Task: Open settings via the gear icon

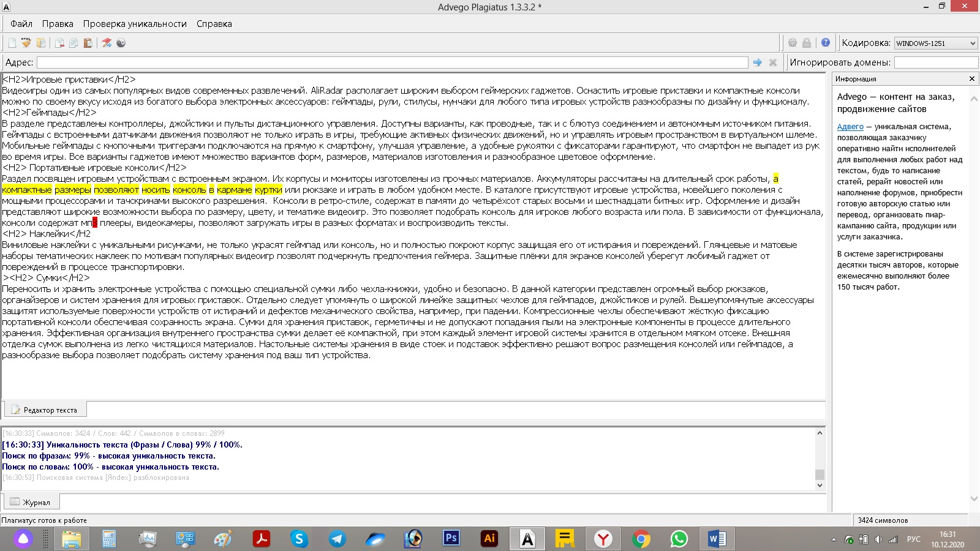Action: (x=793, y=43)
